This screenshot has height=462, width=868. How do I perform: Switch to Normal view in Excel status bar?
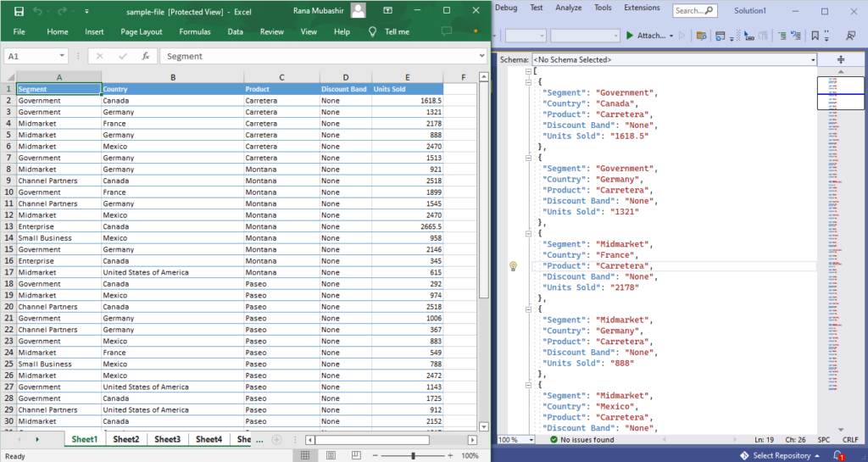(x=305, y=455)
